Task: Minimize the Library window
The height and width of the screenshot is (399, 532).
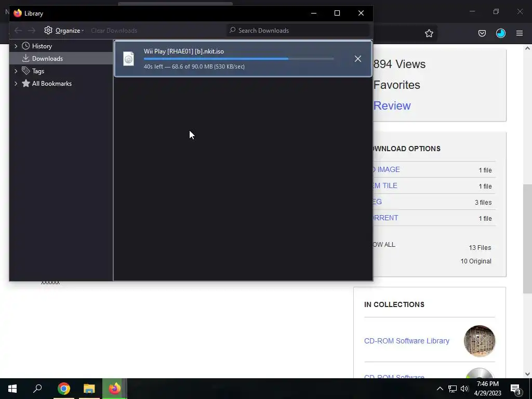Action: [x=314, y=13]
